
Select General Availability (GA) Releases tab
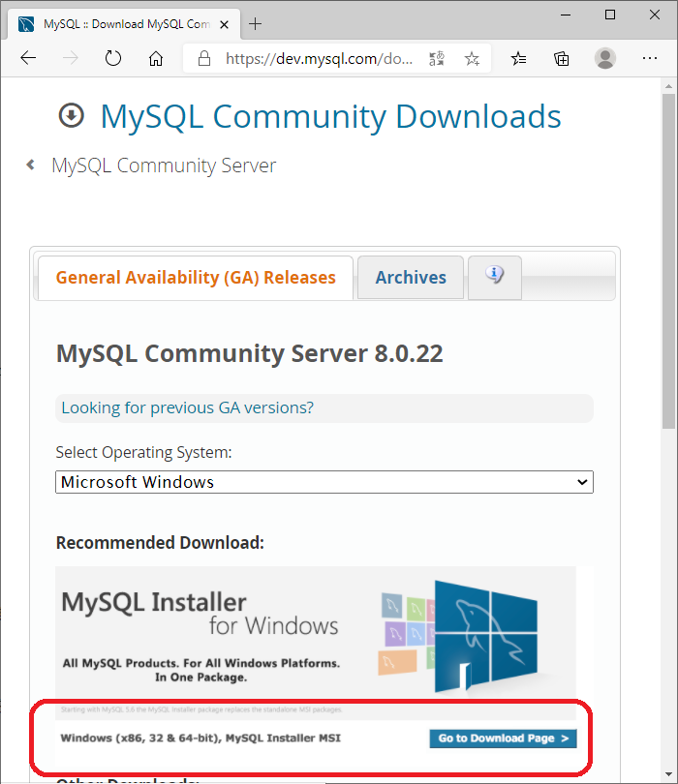pyautogui.click(x=196, y=278)
